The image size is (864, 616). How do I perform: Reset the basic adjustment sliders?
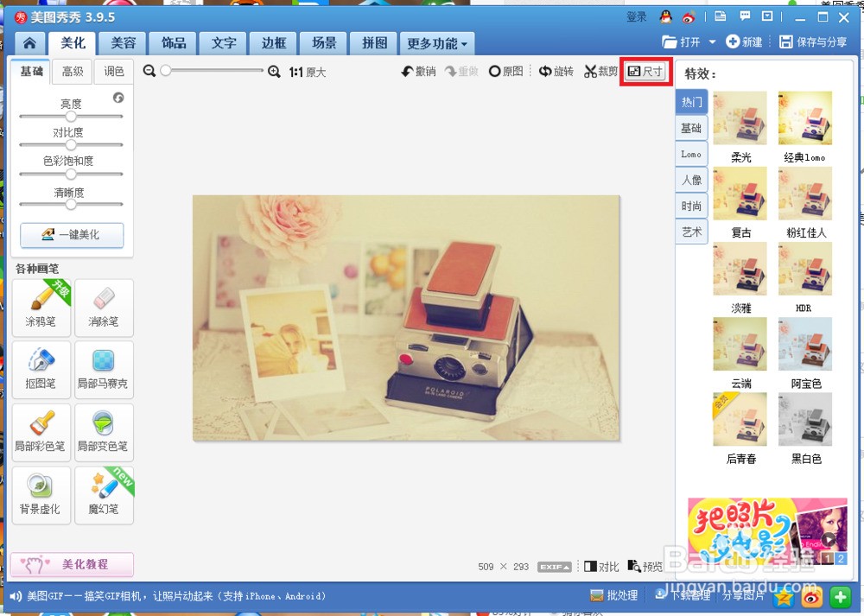118,98
